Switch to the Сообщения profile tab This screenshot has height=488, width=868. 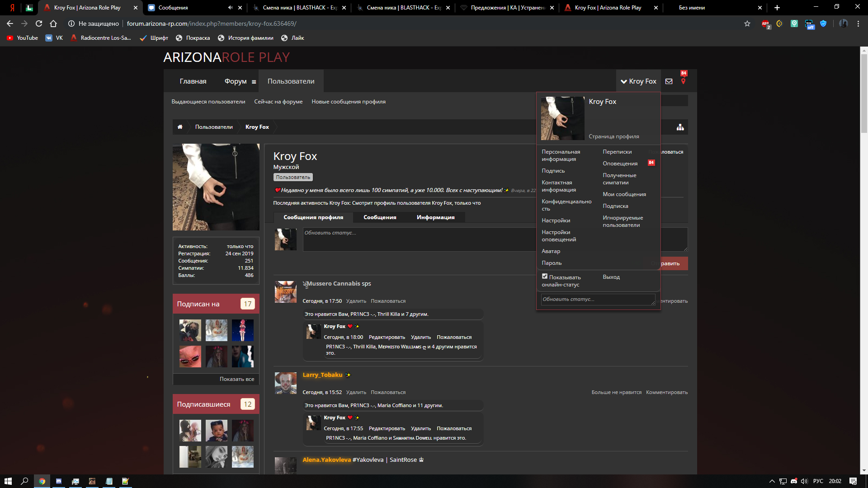380,217
